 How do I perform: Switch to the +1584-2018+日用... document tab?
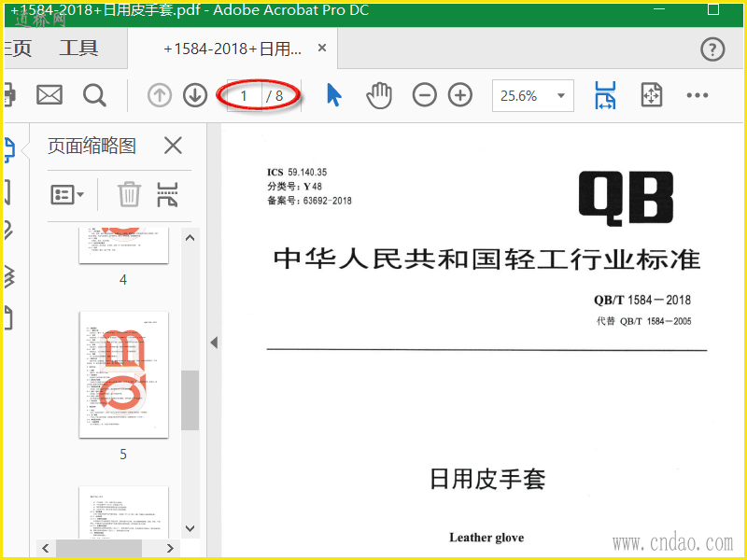coord(232,49)
